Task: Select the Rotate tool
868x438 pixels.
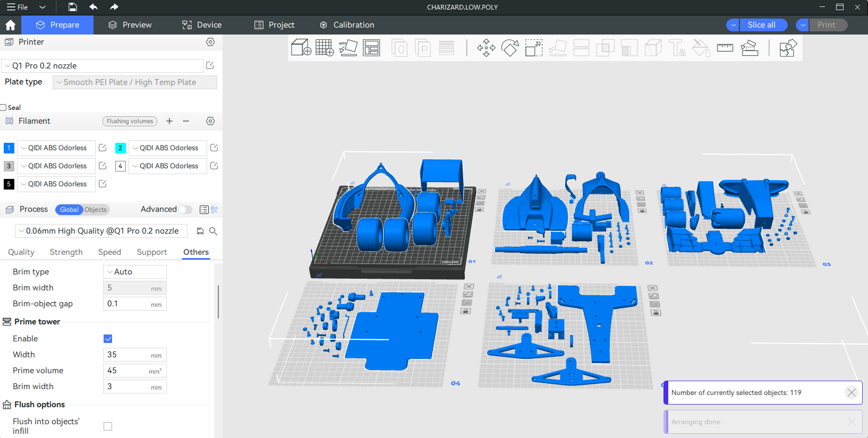Action: click(x=510, y=48)
